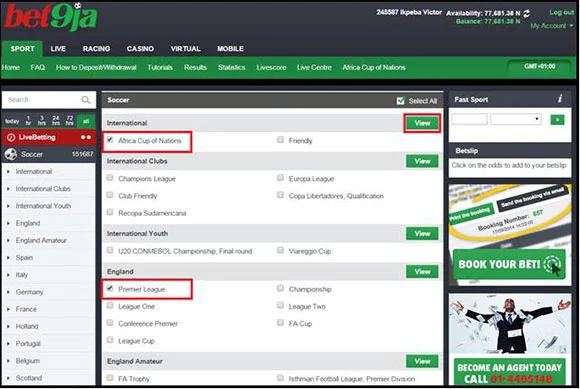Uncheck Africa Cup of Nations checkbox
580x389 pixels.
(x=110, y=140)
